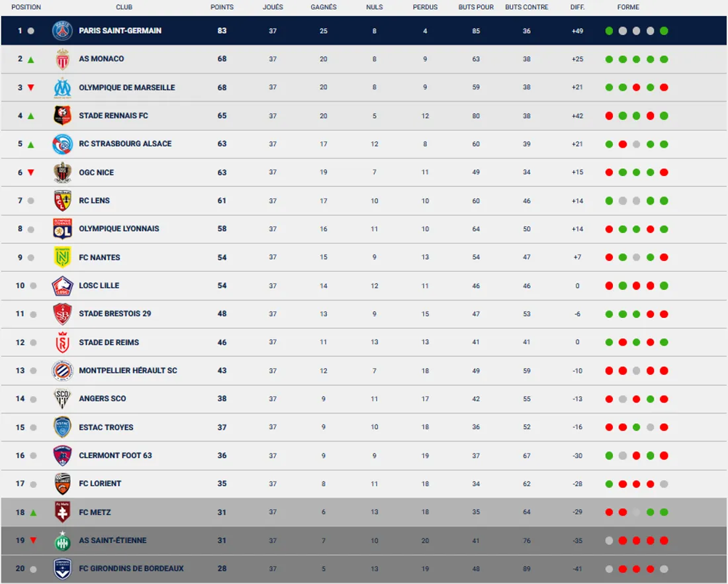728x584 pixels.
Task: Open the Stade Brestois 29 name link
Action: (115, 314)
